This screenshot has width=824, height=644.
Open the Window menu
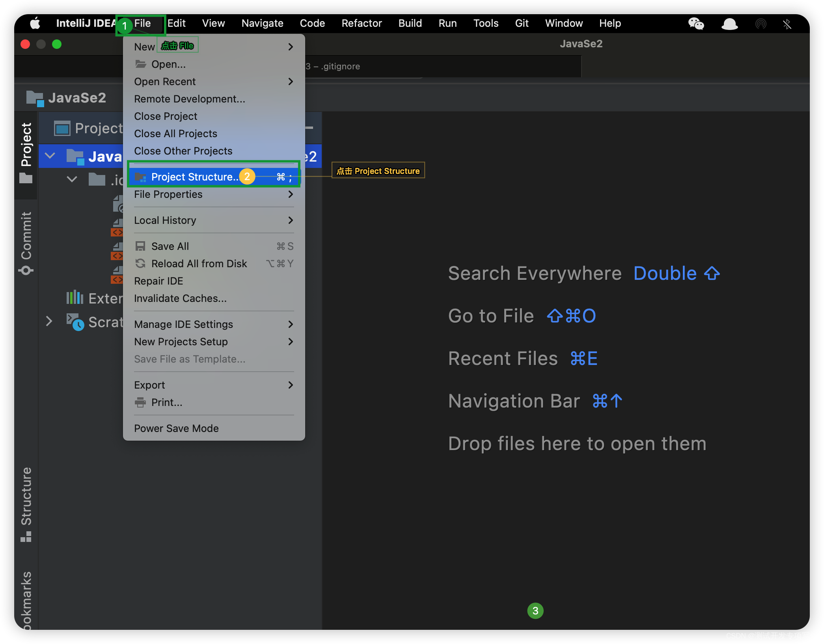[564, 23]
